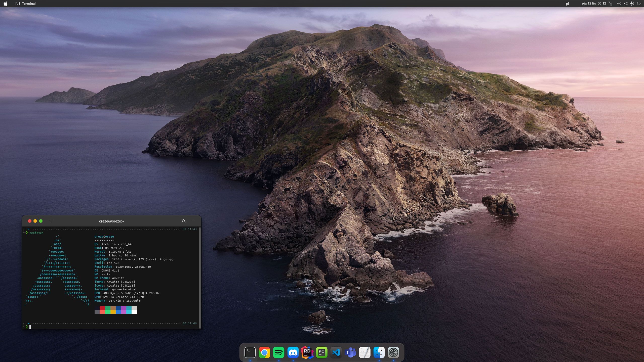Open the Apple logo activities menu

(x=6, y=4)
